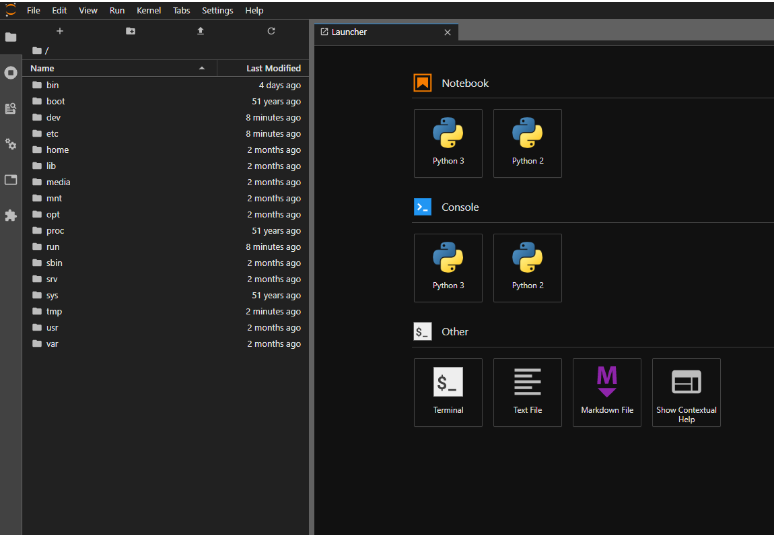Open the Kernel menu
The width and height of the screenshot is (774, 535).
tap(148, 10)
